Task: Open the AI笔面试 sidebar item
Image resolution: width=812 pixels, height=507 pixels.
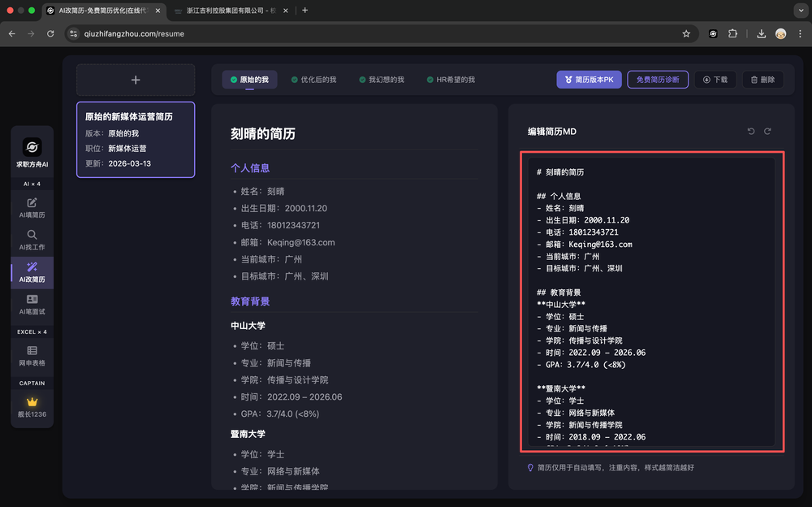Action: 32,305
